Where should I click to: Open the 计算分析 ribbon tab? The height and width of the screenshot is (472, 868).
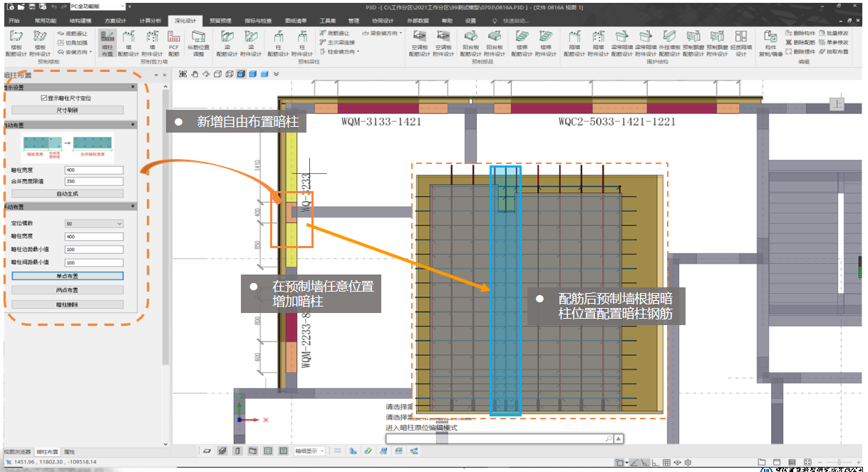coord(150,21)
